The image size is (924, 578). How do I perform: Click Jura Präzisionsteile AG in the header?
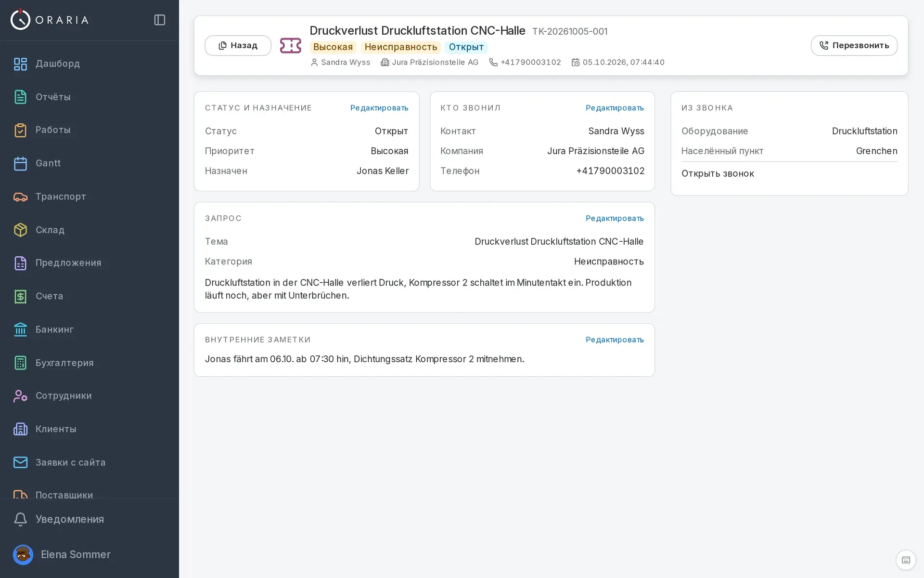435,62
